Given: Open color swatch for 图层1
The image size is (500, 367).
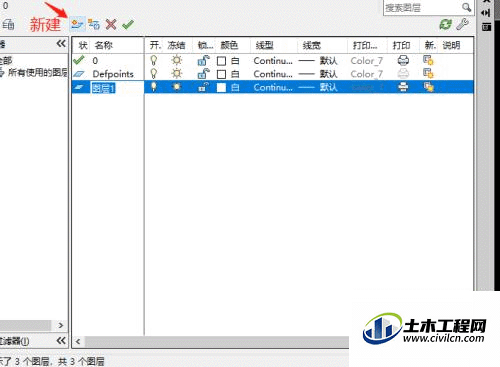Looking at the screenshot, I should click(x=221, y=87).
